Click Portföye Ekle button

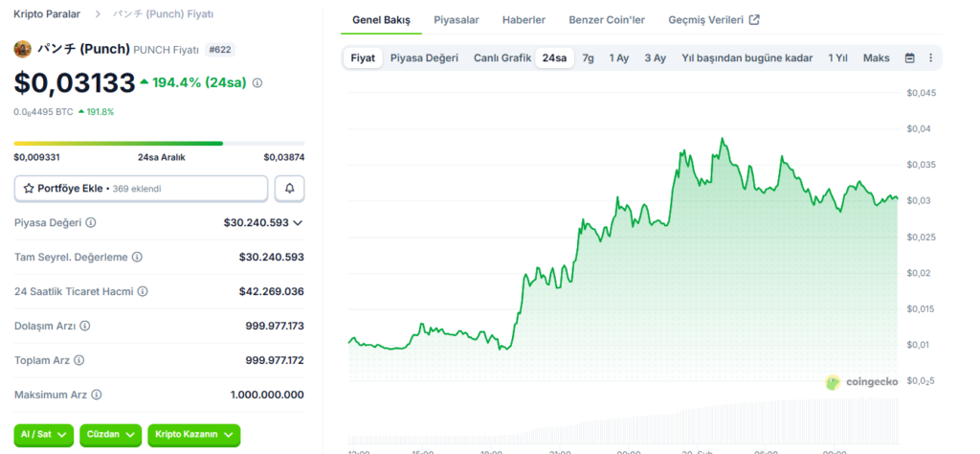pos(141,189)
